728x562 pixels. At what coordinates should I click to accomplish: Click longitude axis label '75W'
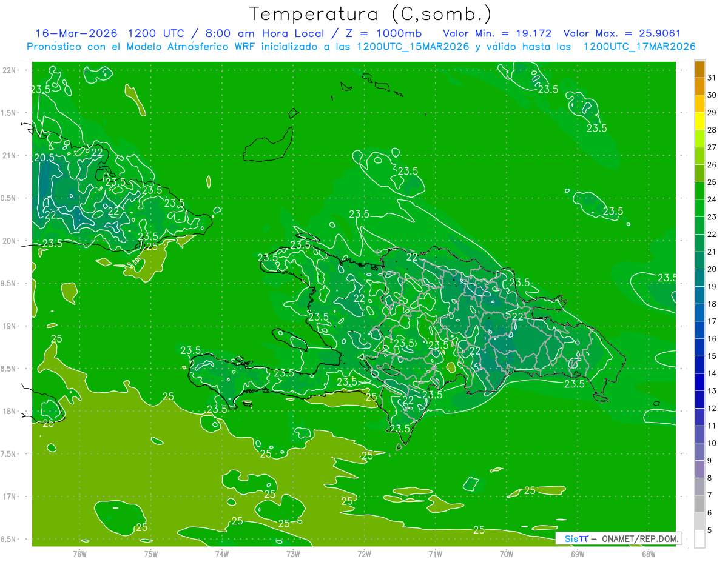pos(151,554)
